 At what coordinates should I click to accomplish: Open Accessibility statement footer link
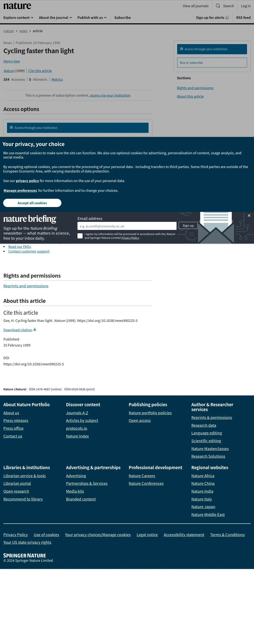(x=184, y=535)
